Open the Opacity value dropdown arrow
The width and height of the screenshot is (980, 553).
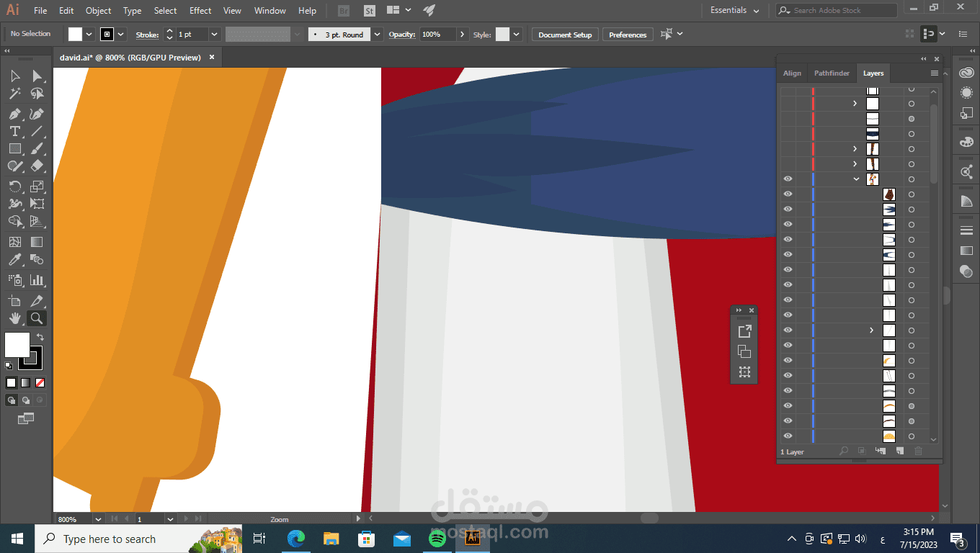pyautogui.click(x=462, y=35)
